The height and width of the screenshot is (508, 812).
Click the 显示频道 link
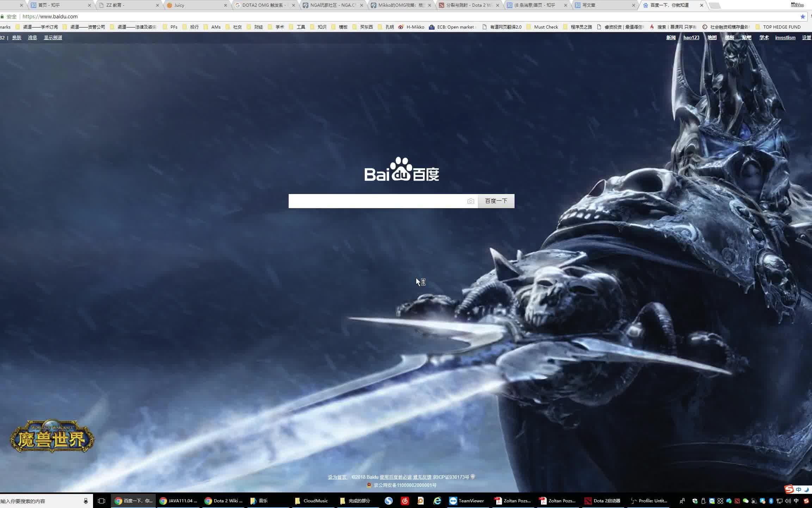(x=53, y=37)
